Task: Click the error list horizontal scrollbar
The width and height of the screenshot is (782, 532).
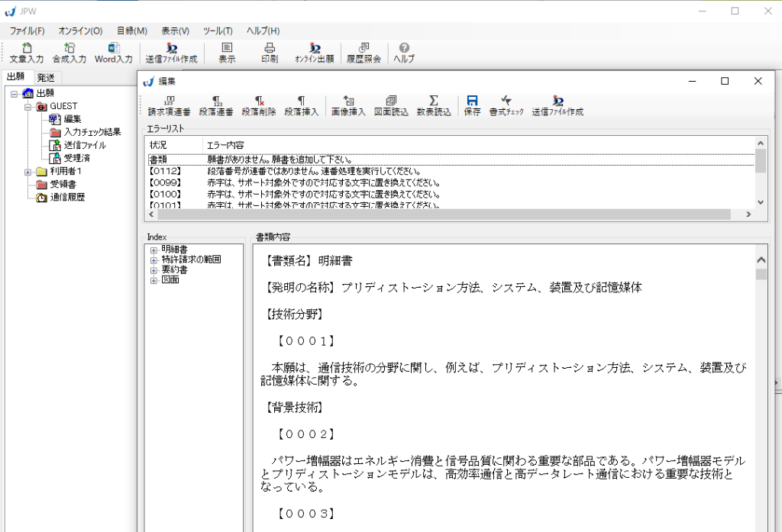Action: [x=451, y=215]
